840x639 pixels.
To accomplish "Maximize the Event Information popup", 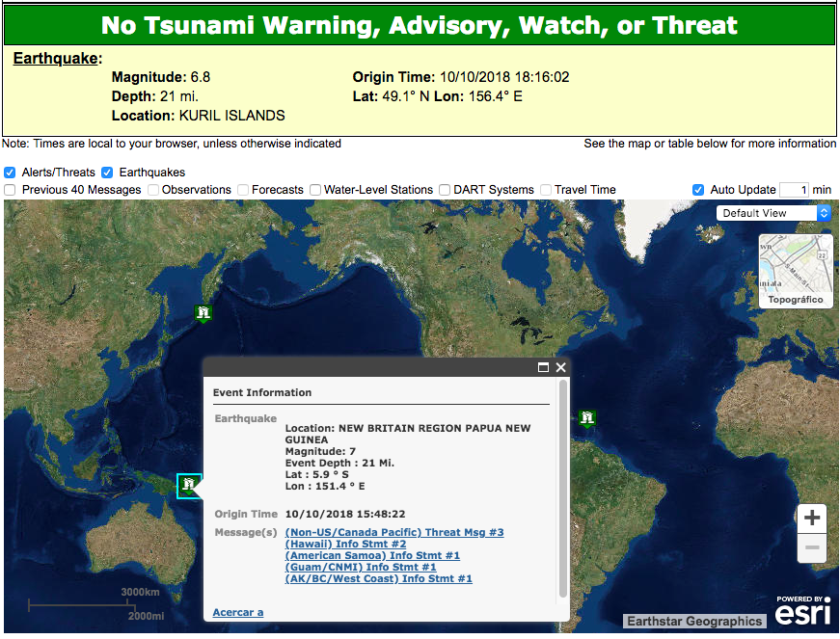I will (x=543, y=367).
